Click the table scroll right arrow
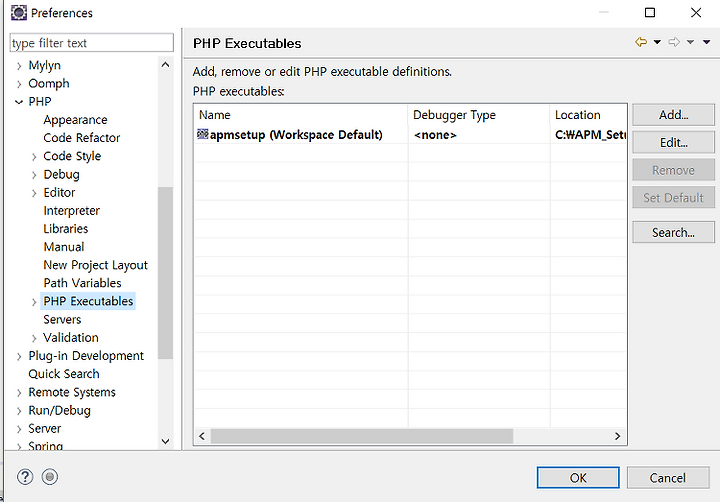Screen dimensions: 720x502 617,436
